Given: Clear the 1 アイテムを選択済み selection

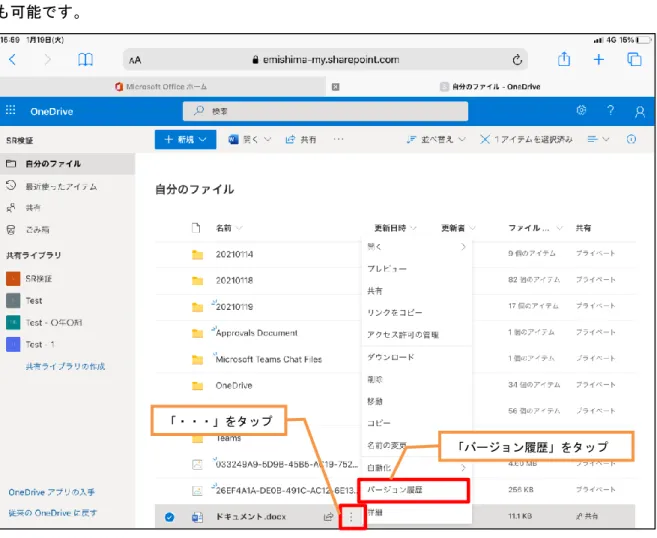Looking at the screenshot, I should tap(526, 139).
